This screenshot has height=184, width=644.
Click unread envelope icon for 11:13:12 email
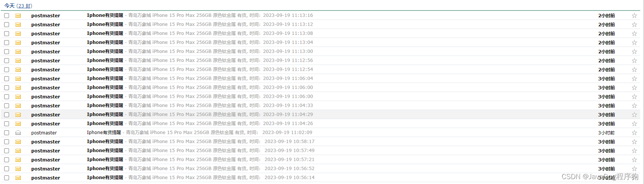[18, 24]
